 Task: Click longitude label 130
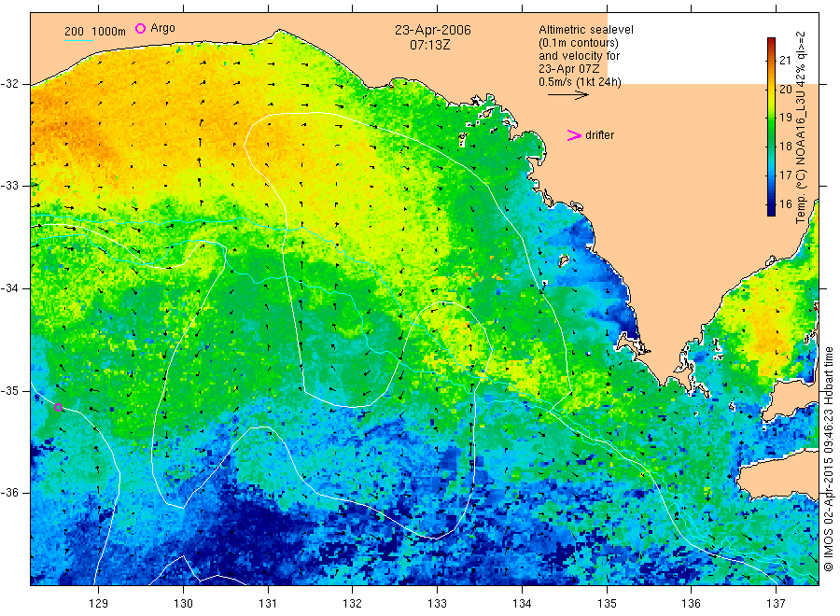click(x=183, y=604)
